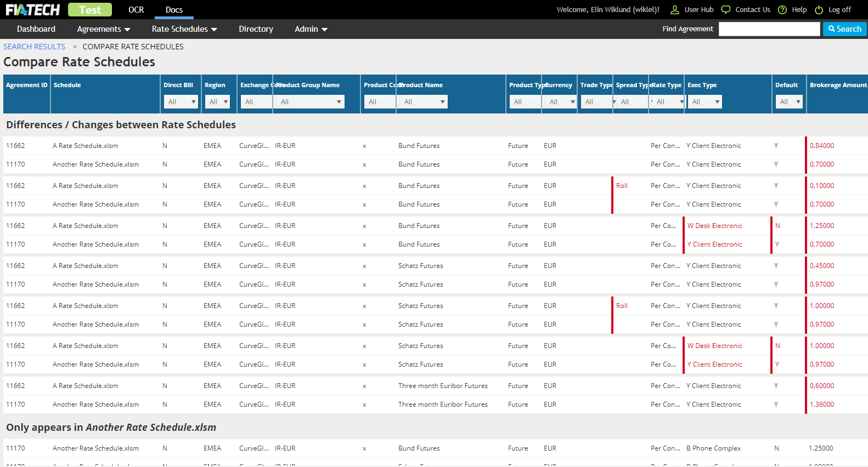Open the Default filter dropdown
This screenshot has height=467, width=868.
pyautogui.click(x=789, y=102)
